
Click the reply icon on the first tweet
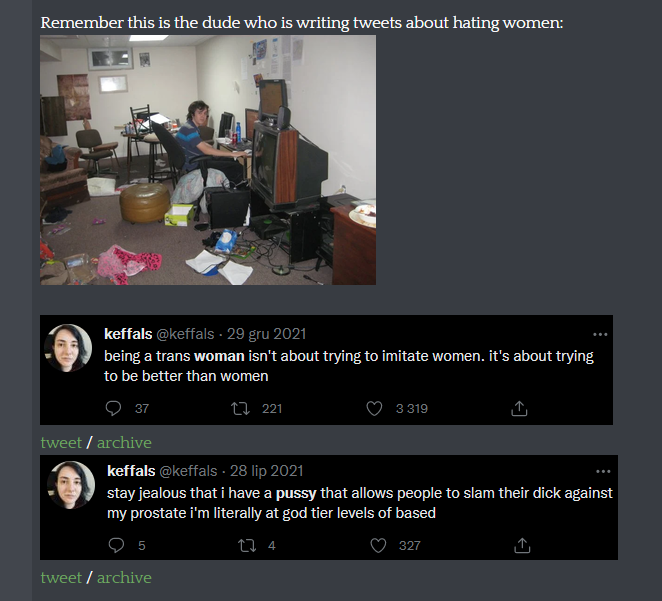click(113, 408)
